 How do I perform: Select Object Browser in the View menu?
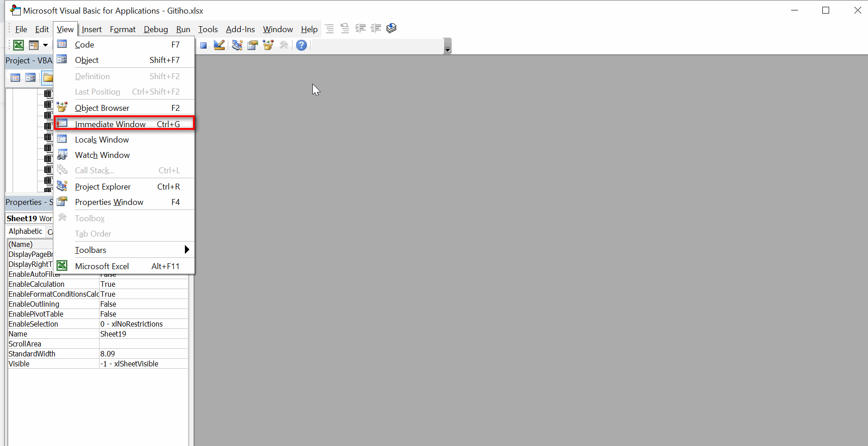click(x=124, y=108)
